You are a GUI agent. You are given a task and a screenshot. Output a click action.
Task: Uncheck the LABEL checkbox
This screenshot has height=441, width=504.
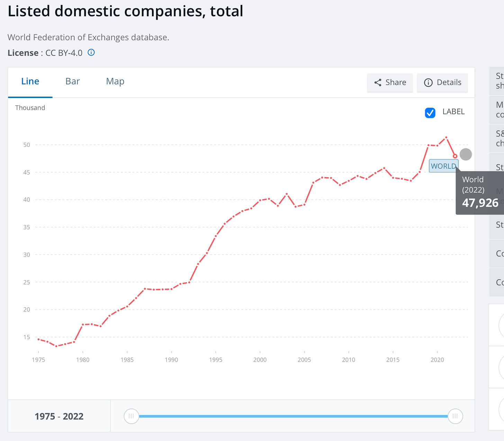430,113
